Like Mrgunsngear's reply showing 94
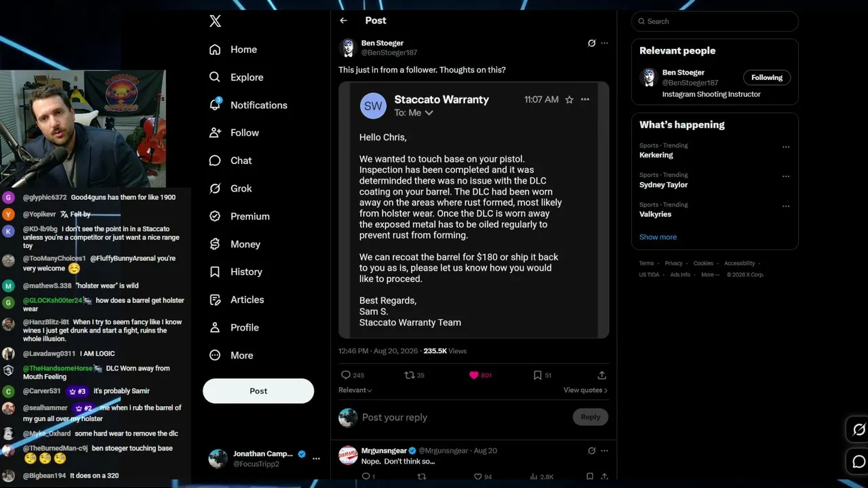 click(483, 476)
